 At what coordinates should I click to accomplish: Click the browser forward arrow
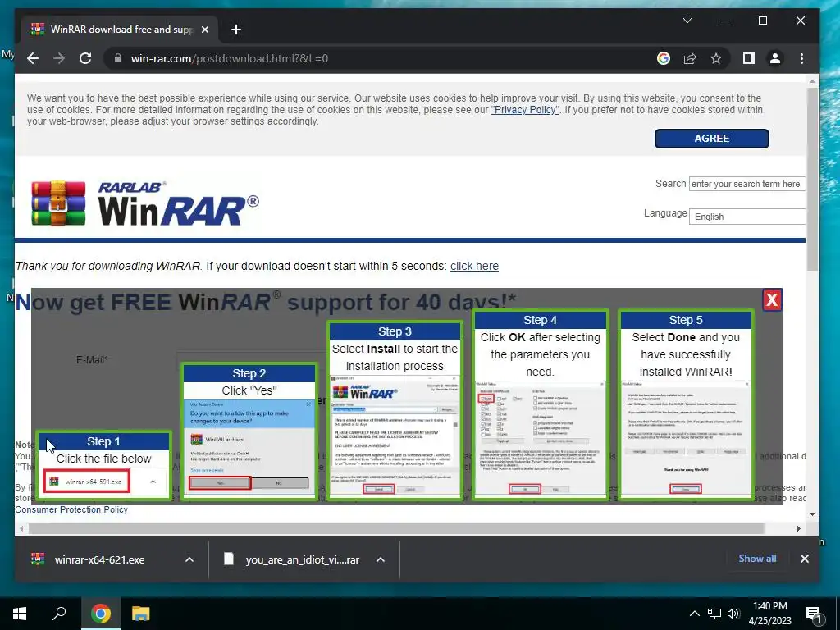59,58
